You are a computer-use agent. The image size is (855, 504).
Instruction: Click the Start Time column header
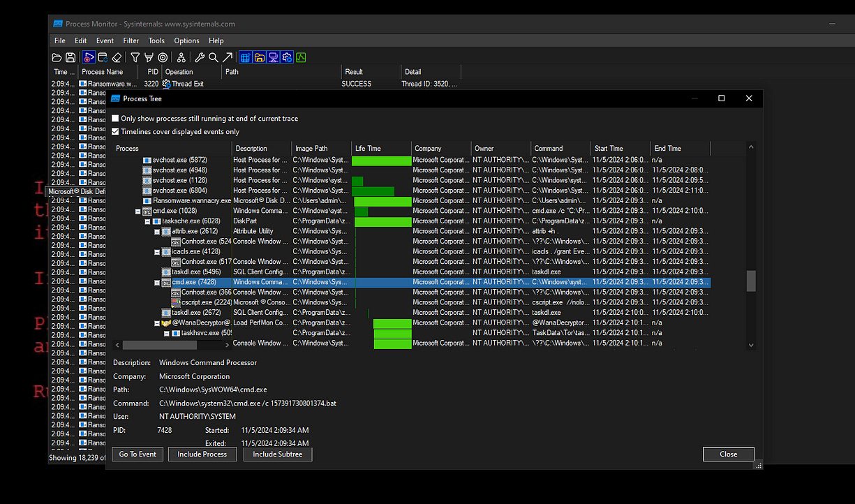coord(621,148)
